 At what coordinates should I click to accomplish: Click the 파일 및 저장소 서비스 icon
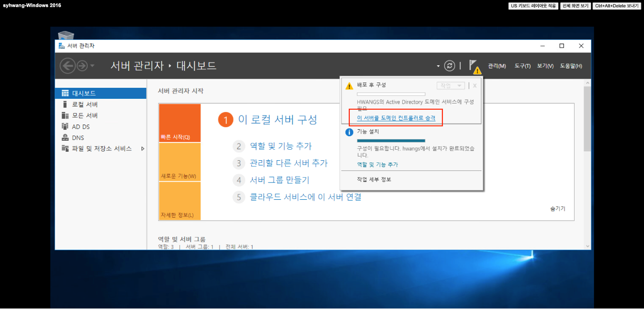tap(65, 149)
